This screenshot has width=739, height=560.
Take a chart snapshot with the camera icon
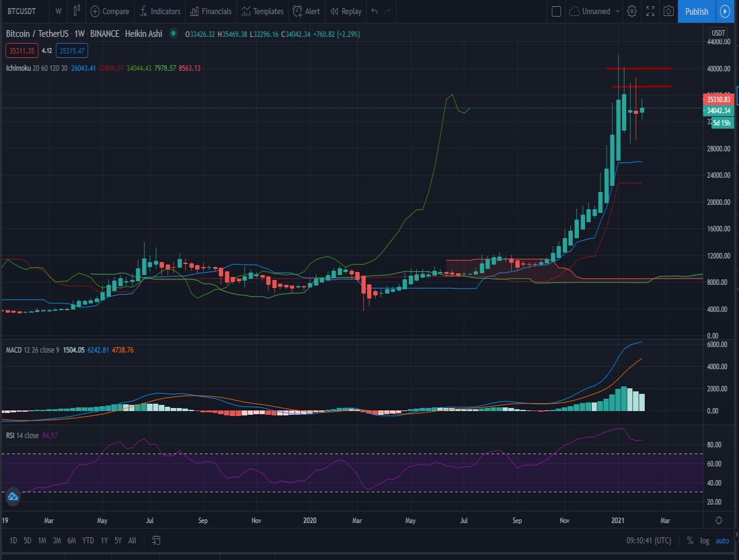point(668,11)
